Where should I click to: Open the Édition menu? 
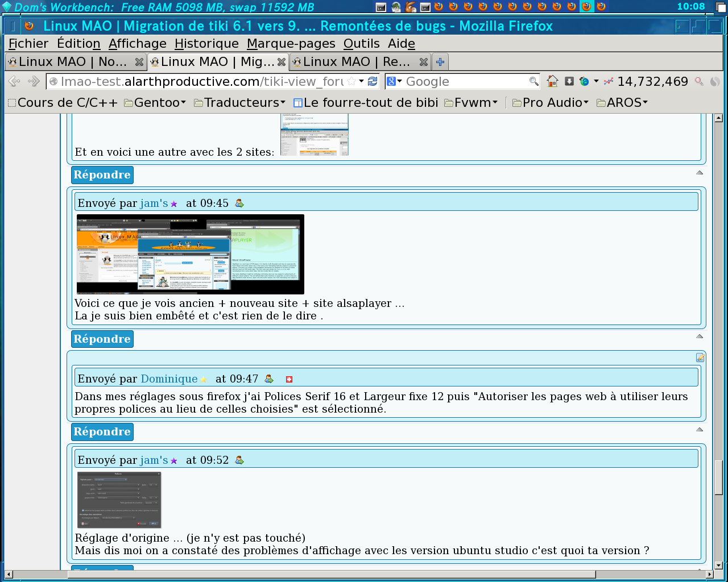tap(78, 44)
